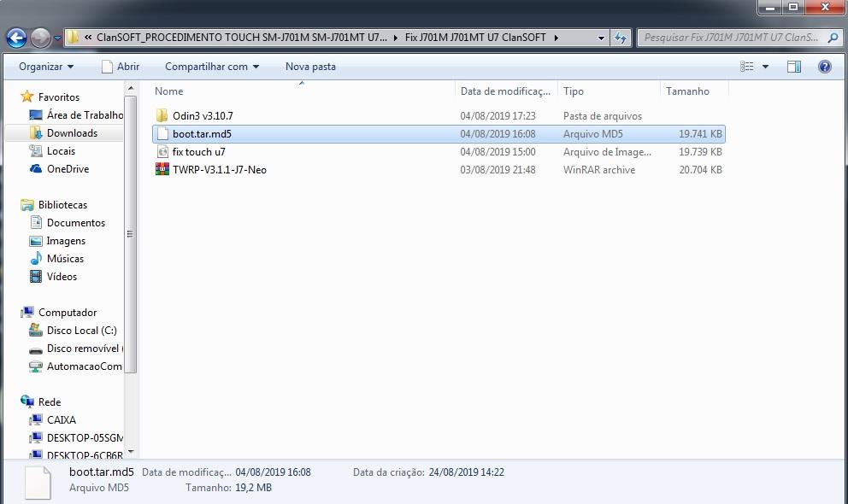Click the 24/08/2019 14:22 creation date value
Image resolution: width=848 pixels, height=504 pixels.
click(466, 472)
